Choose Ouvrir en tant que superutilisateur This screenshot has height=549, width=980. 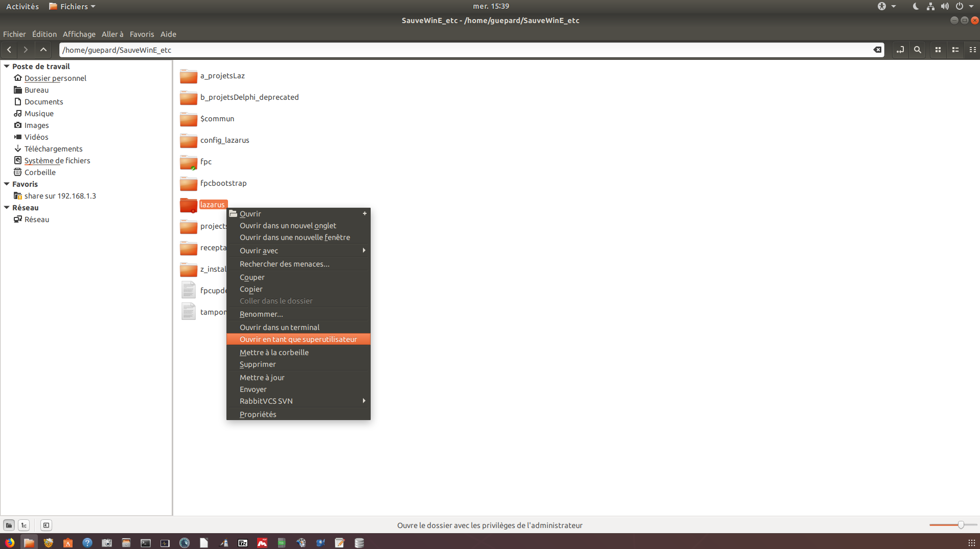(x=298, y=339)
